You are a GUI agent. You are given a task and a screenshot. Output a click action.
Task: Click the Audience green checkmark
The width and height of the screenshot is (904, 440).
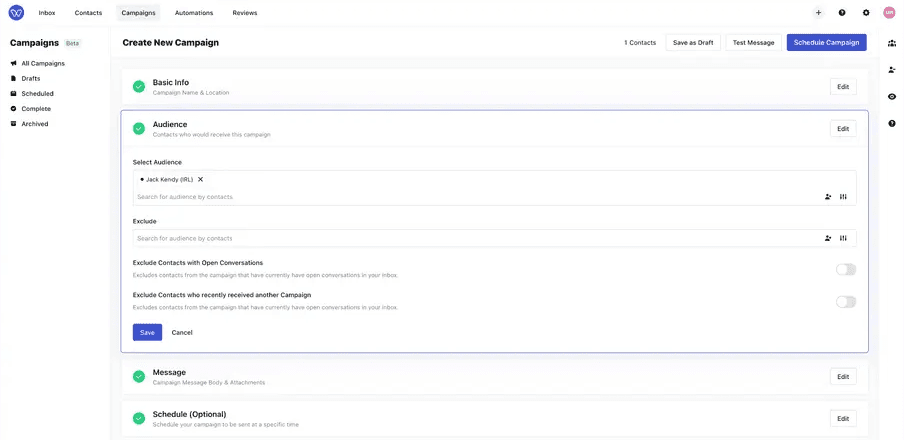pyautogui.click(x=139, y=129)
